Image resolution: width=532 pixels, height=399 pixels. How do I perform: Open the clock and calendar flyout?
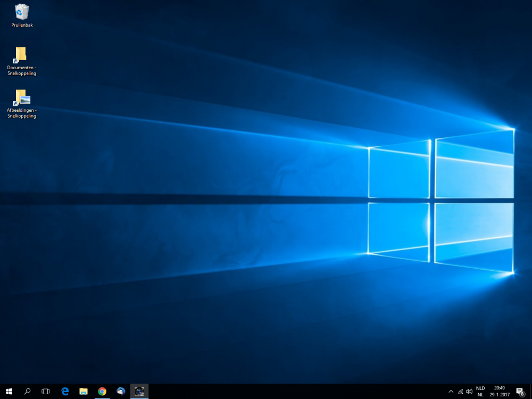point(500,392)
